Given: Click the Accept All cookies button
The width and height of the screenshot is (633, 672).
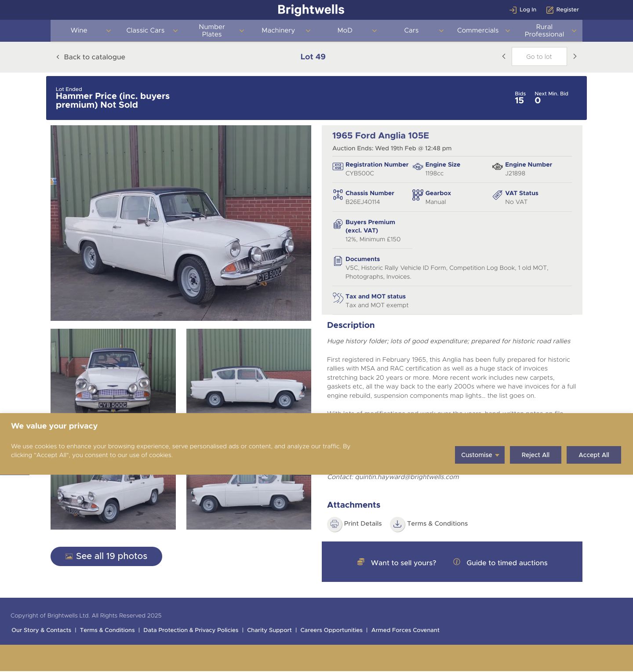Looking at the screenshot, I should point(593,455).
